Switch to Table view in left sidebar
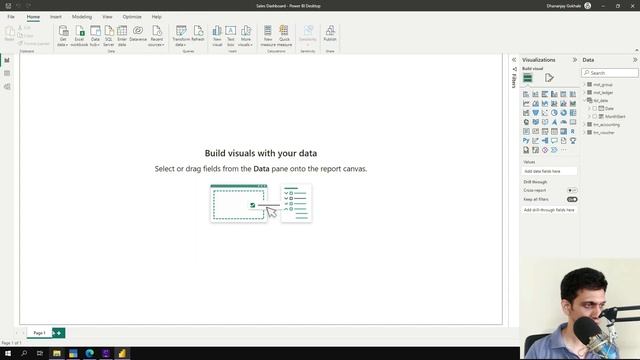Viewport: 640px width, 360px height. [x=7, y=73]
